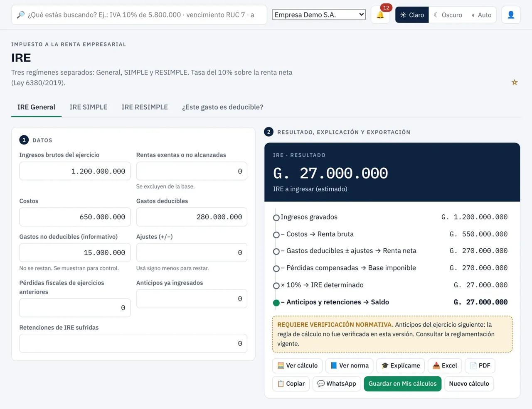Click the G. 27.000.000 result amount heading
Screen dimensions: 532x409
point(330,173)
